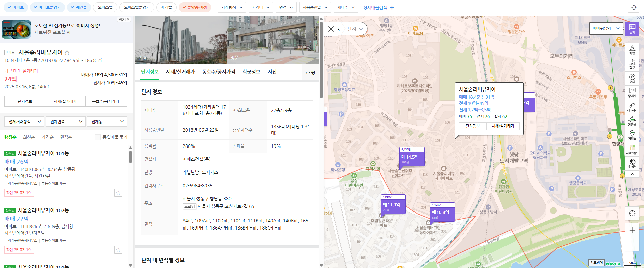644x268 pixels.
Task: Open the 사용승인일 dropdown
Action: pos(315,7)
